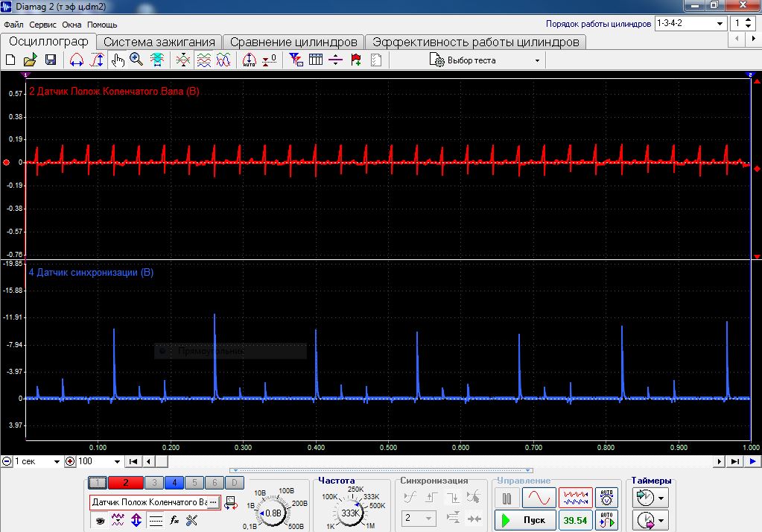Adjust the 0.8В voltage range knob
The width and height of the screenshot is (762, 532).
coord(273,513)
